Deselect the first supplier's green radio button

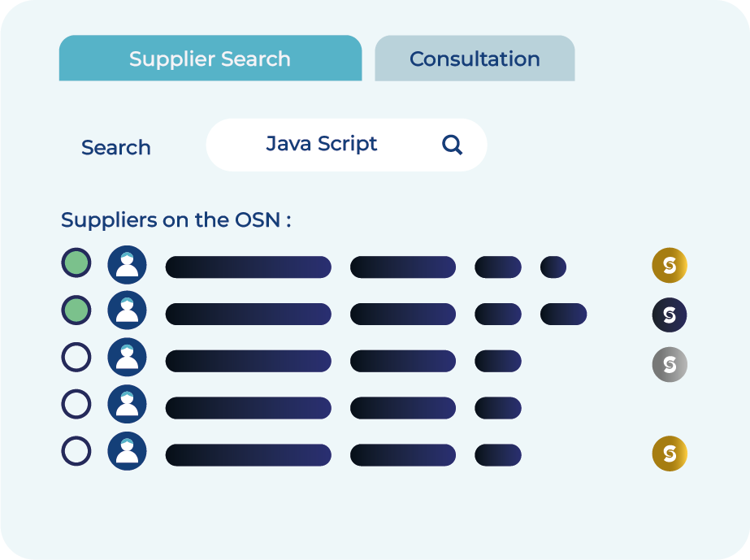pos(76,263)
